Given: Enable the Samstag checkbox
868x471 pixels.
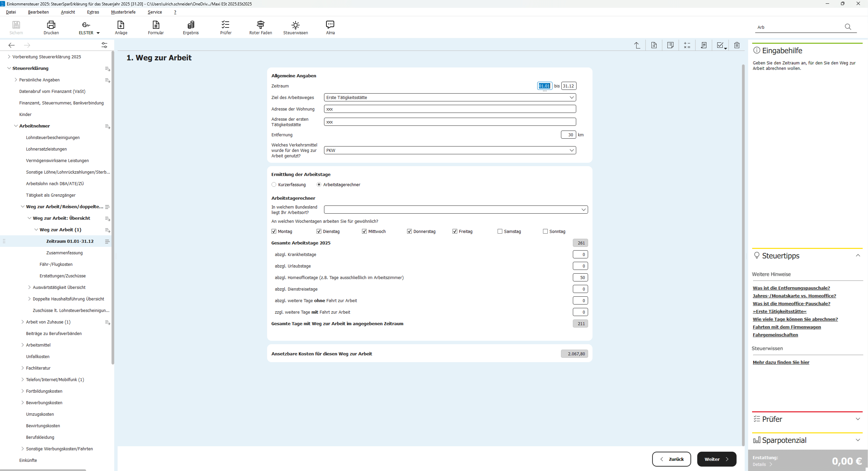Looking at the screenshot, I should click(500, 231).
